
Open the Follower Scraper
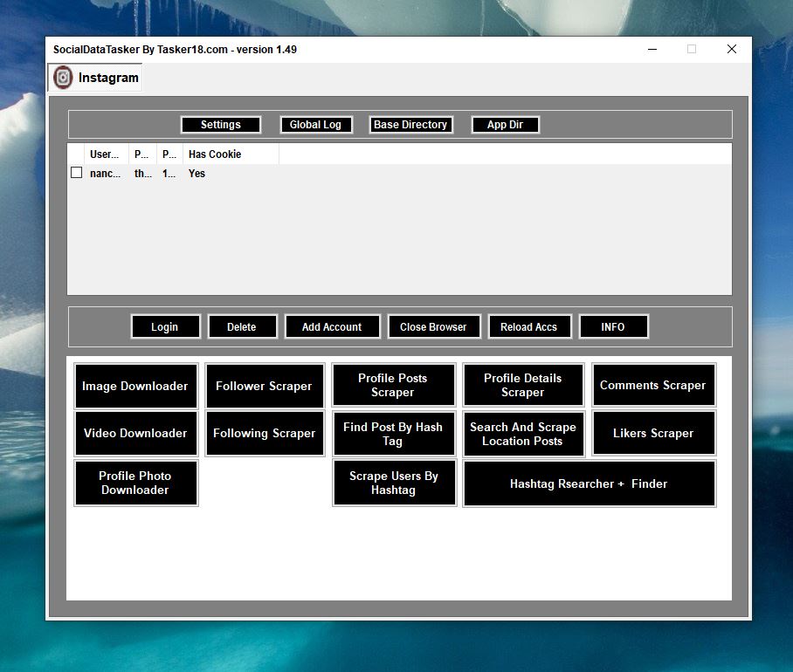(x=265, y=386)
